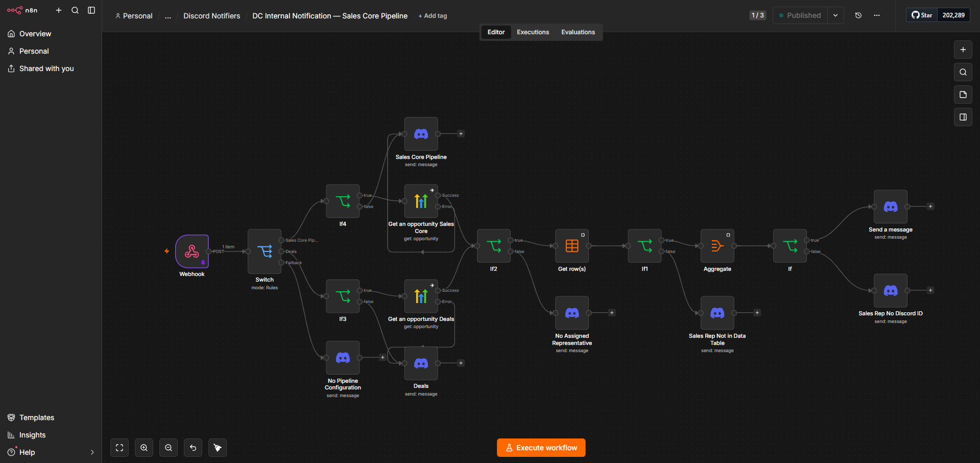
Task: Switch to the Executions tab
Action: pos(533,32)
